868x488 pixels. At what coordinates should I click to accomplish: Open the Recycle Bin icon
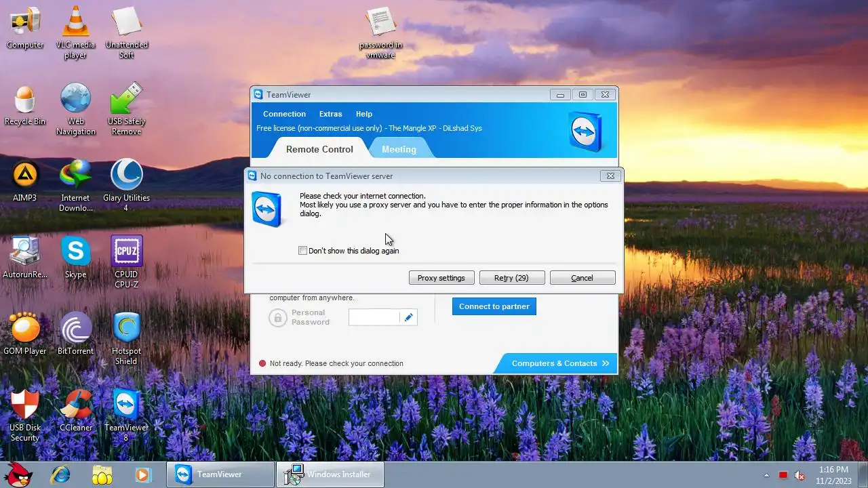point(25,105)
